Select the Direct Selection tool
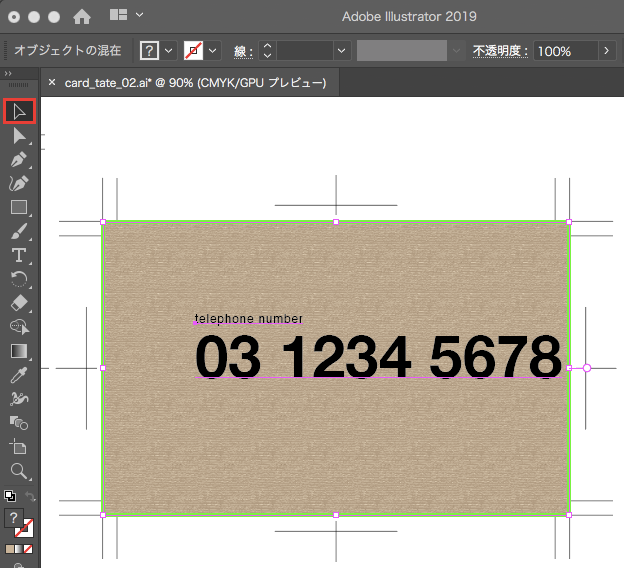This screenshot has width=624, height=568. [x=19, y=135]
